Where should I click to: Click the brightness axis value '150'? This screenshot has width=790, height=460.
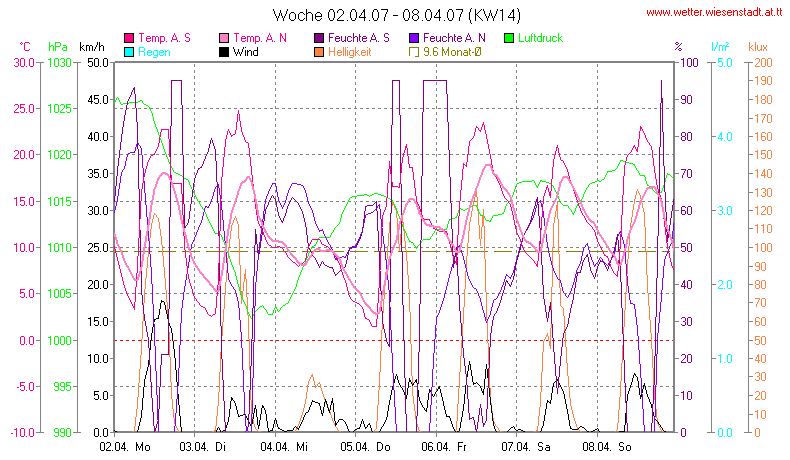pos(763,155)
